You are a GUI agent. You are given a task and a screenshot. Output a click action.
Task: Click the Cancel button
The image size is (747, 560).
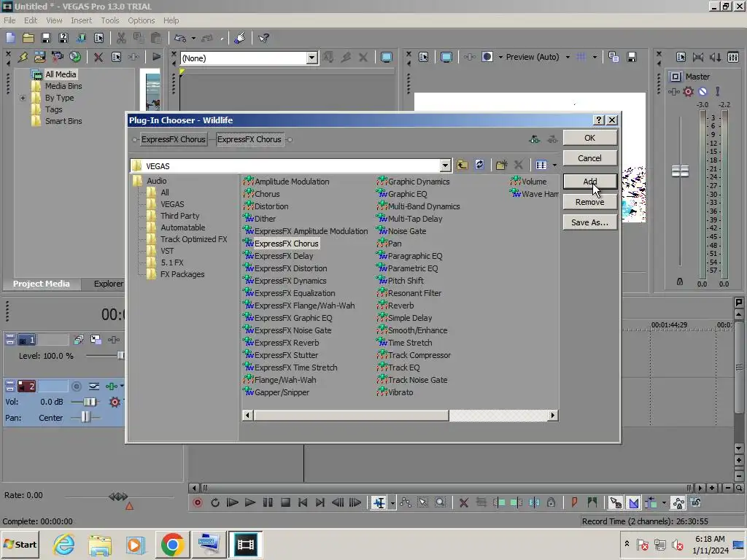click(589, 158)
